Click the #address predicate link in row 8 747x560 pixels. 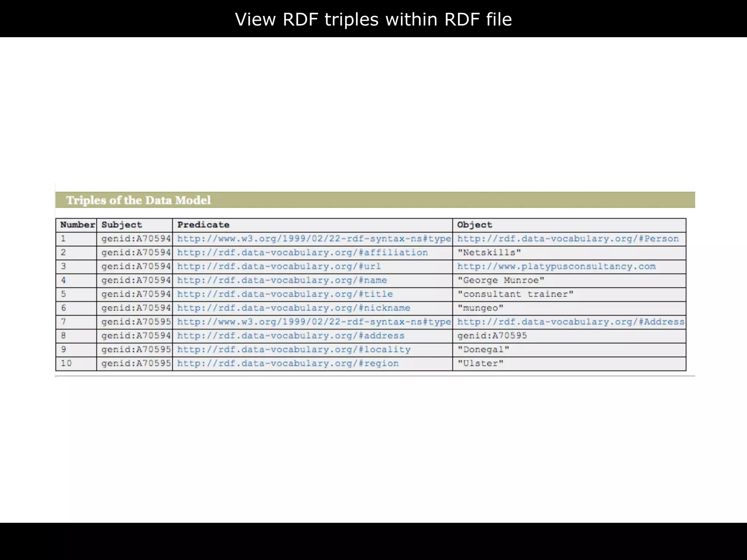[x=291, y=336]
